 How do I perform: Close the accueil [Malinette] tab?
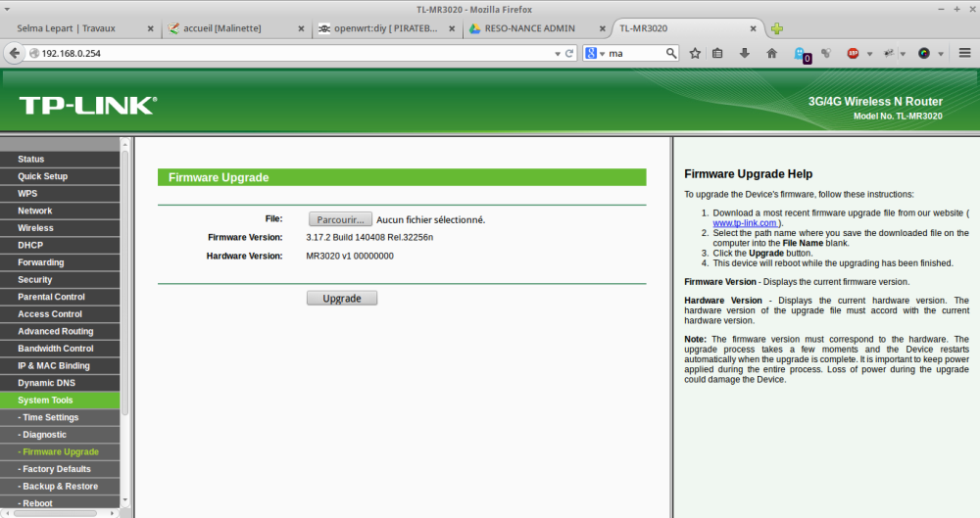[x=301, y=28]
